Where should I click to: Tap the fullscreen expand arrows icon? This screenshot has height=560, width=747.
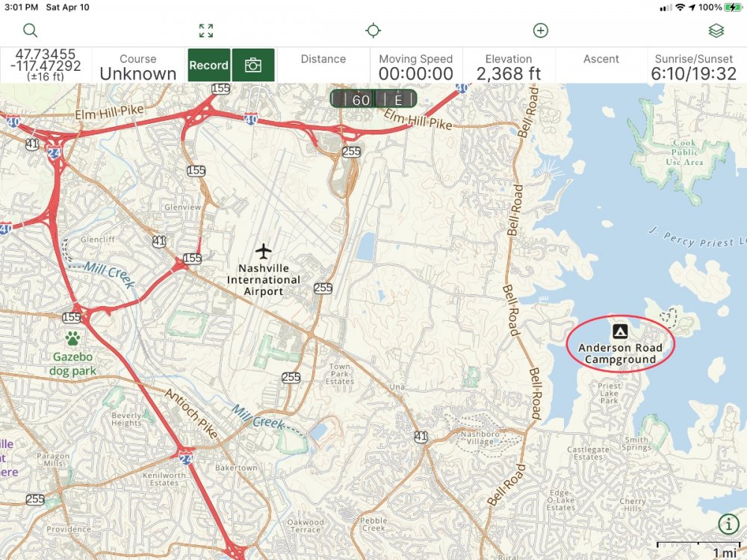click(x=206, y=31)
